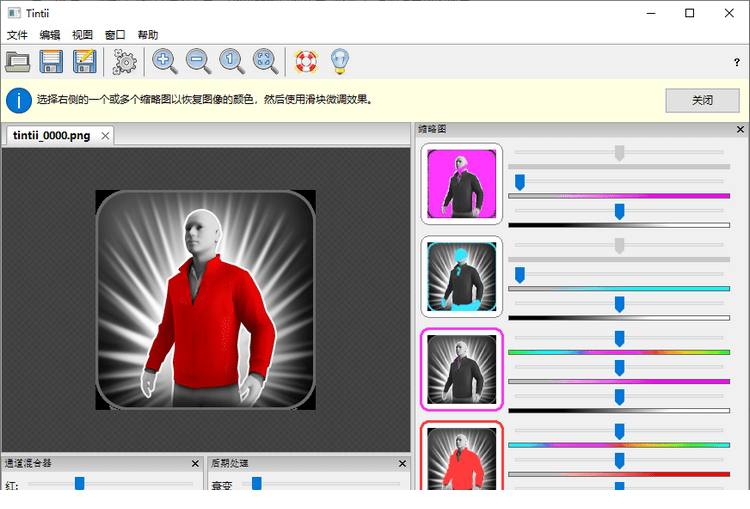Click the light bulb tips icon
The image size is (750, 509).
[339, 62]
